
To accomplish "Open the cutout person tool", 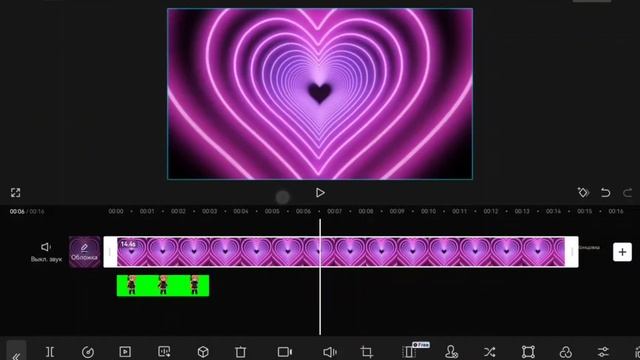I will click(451, 352).
